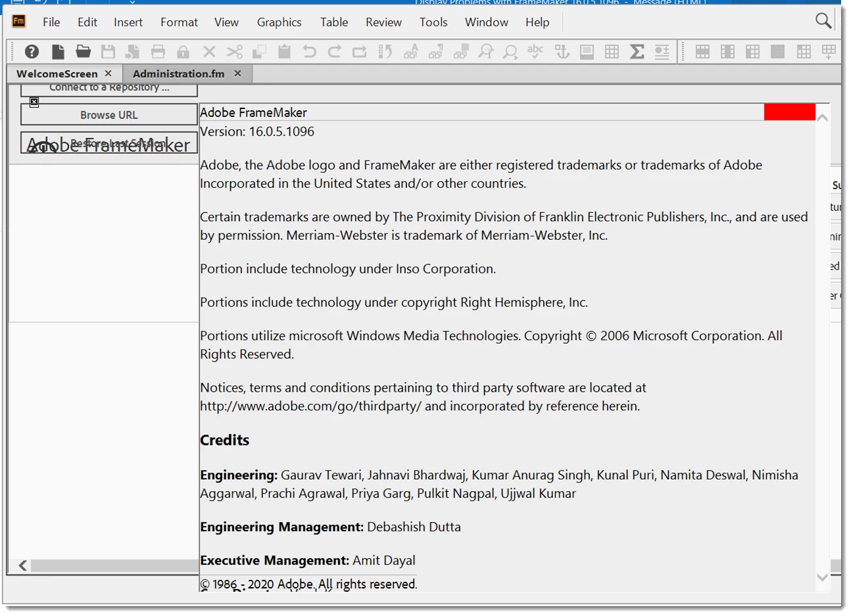
Task: Open the File menu
Action: (x=51, y=22)
